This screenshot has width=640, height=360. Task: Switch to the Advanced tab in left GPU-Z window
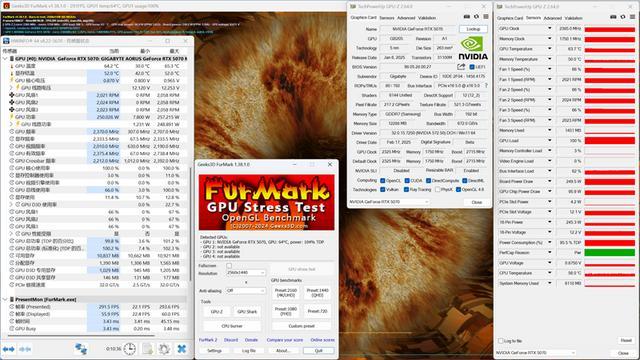pyautogui.click(x=406, y=18)
